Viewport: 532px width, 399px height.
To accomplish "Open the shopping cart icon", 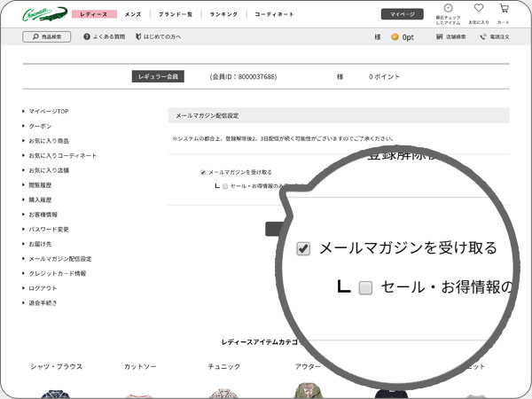I will pyautogui.click(x=504, y=9).
